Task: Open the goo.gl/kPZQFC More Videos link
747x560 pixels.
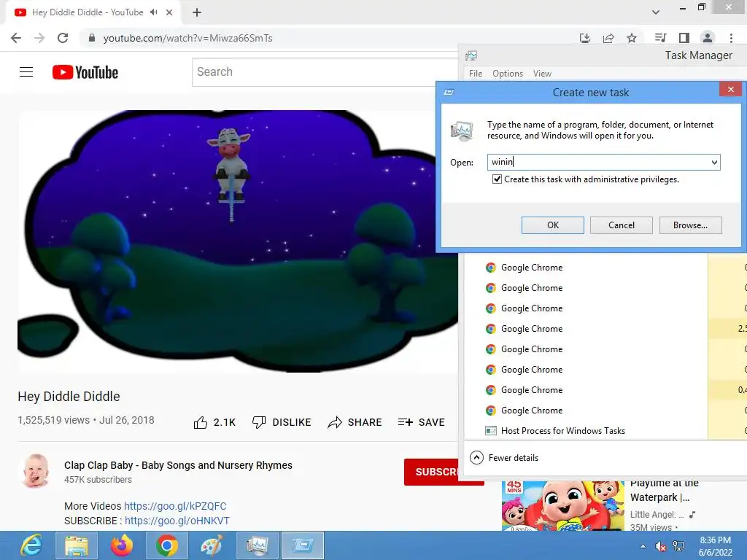Action: point(175,506)
